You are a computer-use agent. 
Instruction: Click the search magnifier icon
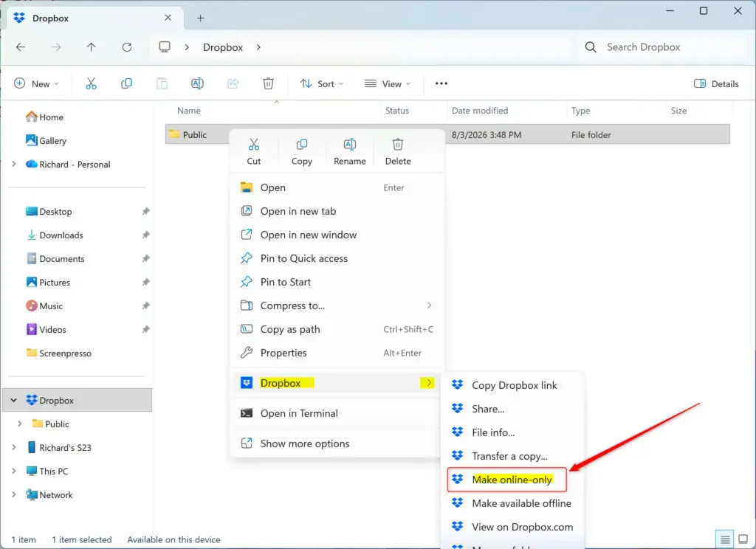point(591,46)
